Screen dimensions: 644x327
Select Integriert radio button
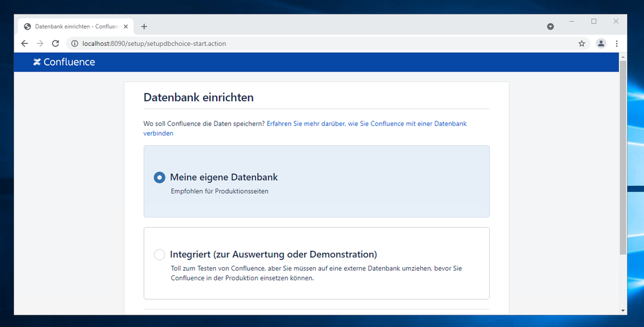pyautogui.click(x=159, y=255)
